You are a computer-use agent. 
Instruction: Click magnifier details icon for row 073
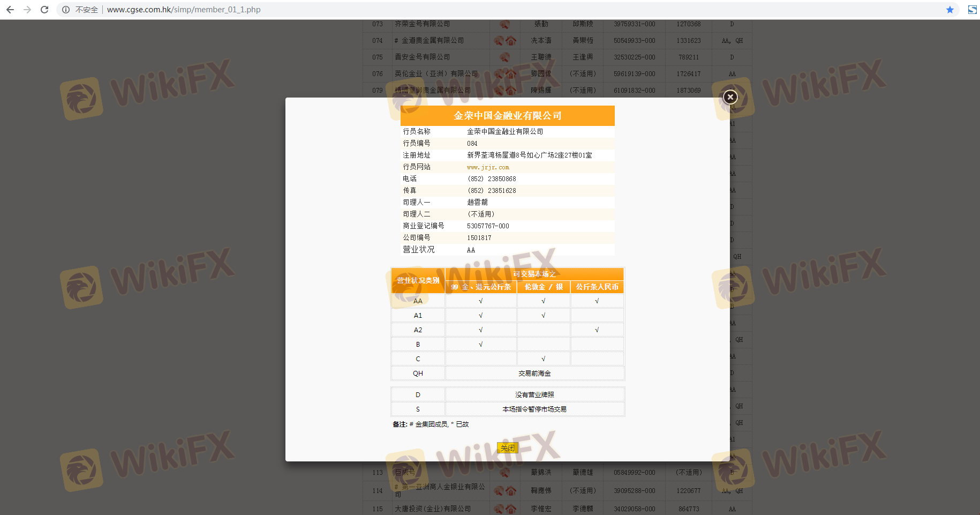click(504, 24)
